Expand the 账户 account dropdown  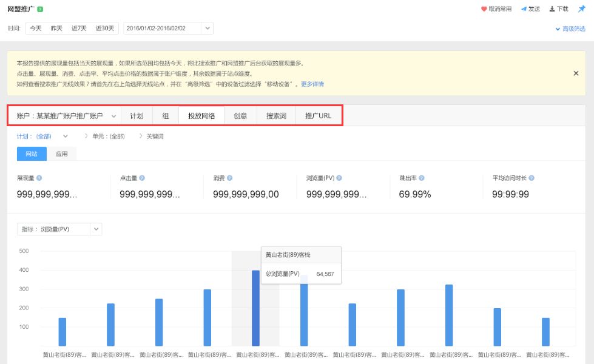pyautogui.click(x=113, y=116)
